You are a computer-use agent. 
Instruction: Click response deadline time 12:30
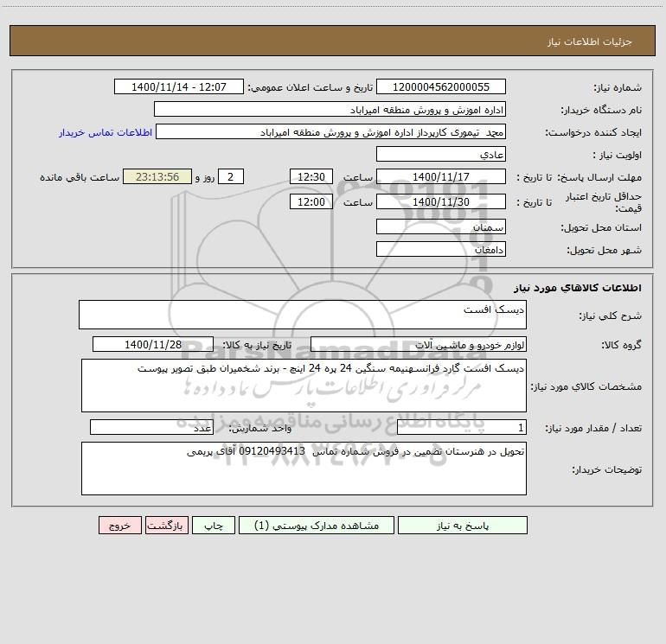pyautogui.click(x=311, y=176)
